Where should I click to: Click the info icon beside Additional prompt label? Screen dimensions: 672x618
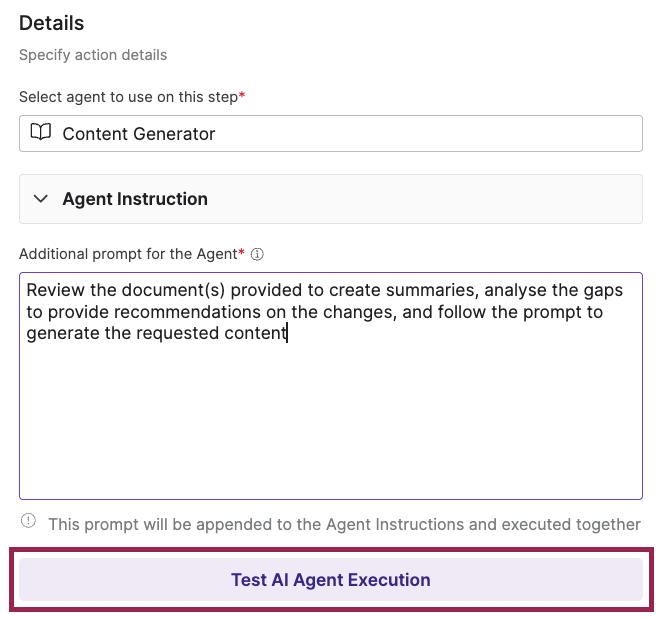click(x=257, y=254)
